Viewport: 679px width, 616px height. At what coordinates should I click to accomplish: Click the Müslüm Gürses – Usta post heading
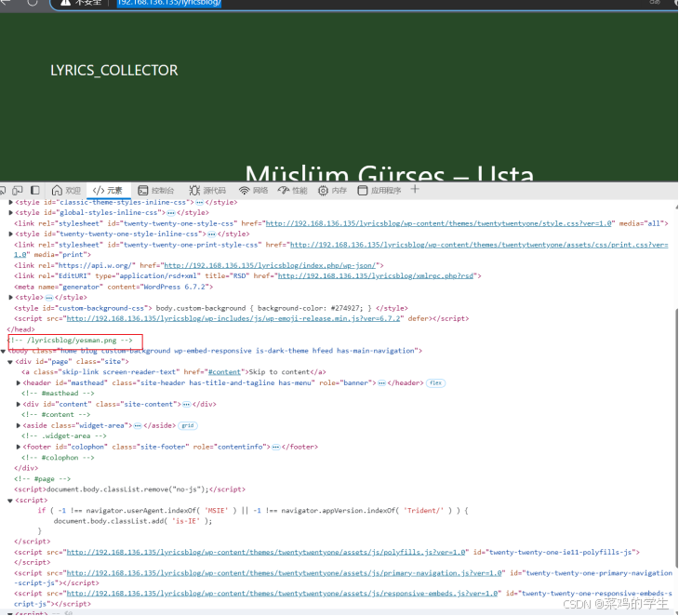click(x=390, y=173)
